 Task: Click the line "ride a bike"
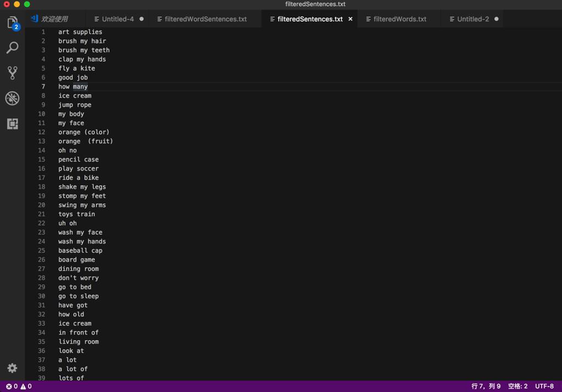pyautogui.click(x=78, y=178)
